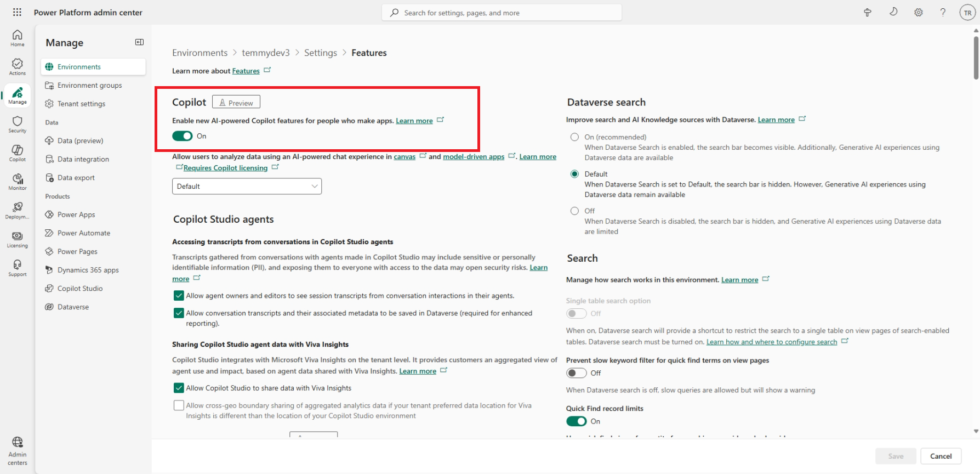
Task: Open Dynamics 365 apps in the Products list
Action: point(93,270)
